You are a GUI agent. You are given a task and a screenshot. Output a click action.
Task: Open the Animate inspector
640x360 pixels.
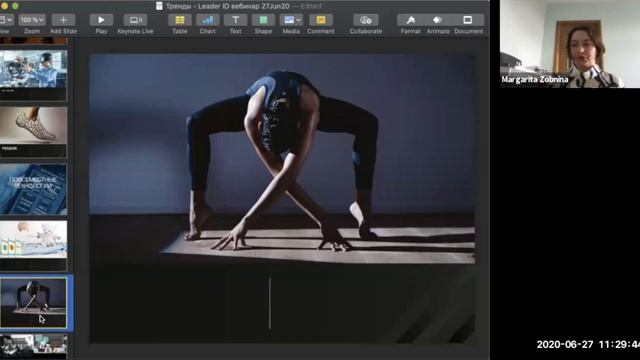click(x=438, y=20)
